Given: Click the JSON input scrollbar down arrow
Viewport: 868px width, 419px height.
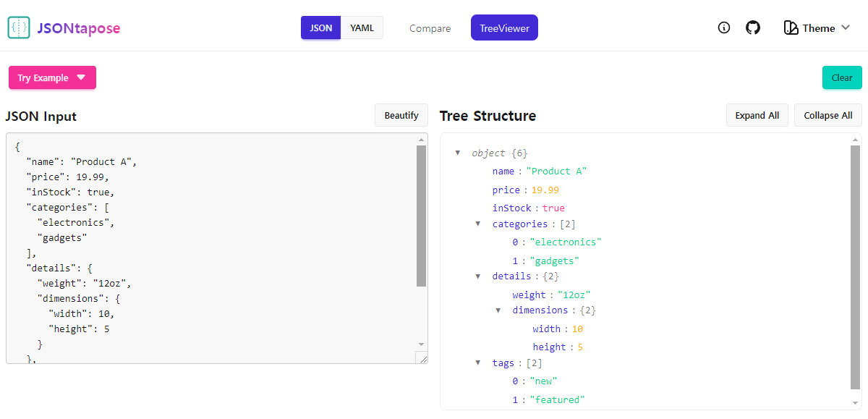Looking at the screenshot, I should point(422,344).
